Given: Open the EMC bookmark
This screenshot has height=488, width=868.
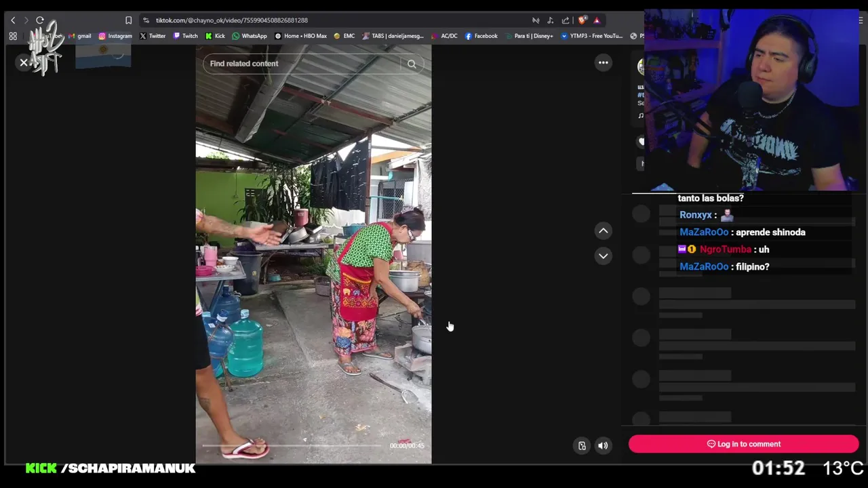Looking at the screenshot, I should pyautogui.click(x=344, y=36).
